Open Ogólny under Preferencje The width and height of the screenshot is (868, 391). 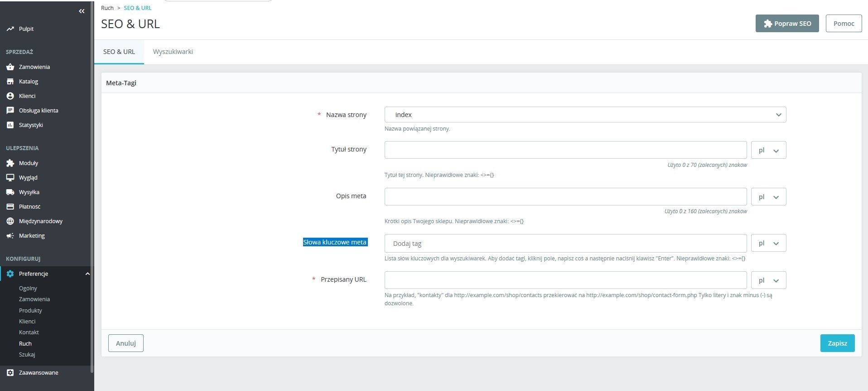[x=28, y=288]
